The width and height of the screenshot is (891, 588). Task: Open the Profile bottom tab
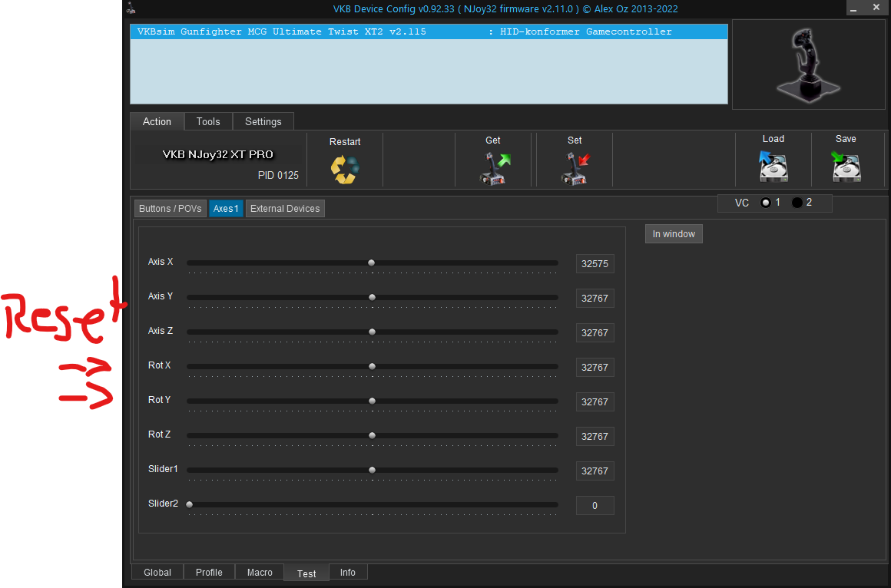[209, 572]
